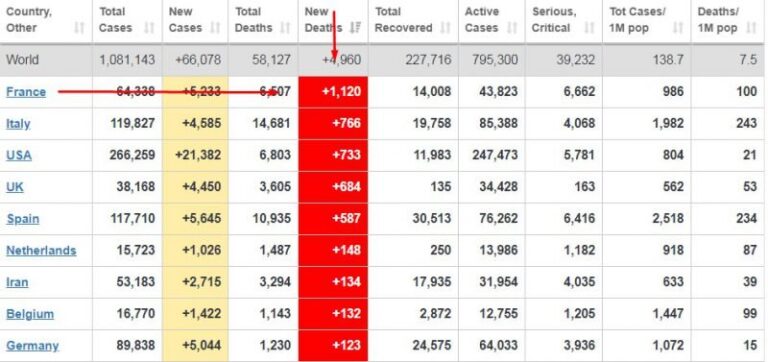
Task: Click Total Recovered column sort icon
Action: pyautogui.click(x=445, y=28)
